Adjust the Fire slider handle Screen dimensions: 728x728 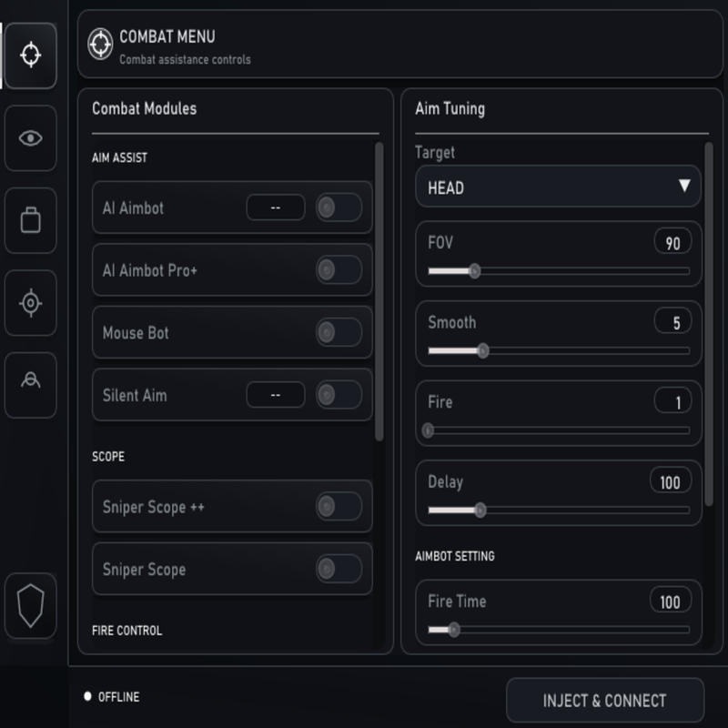point(428,430)
